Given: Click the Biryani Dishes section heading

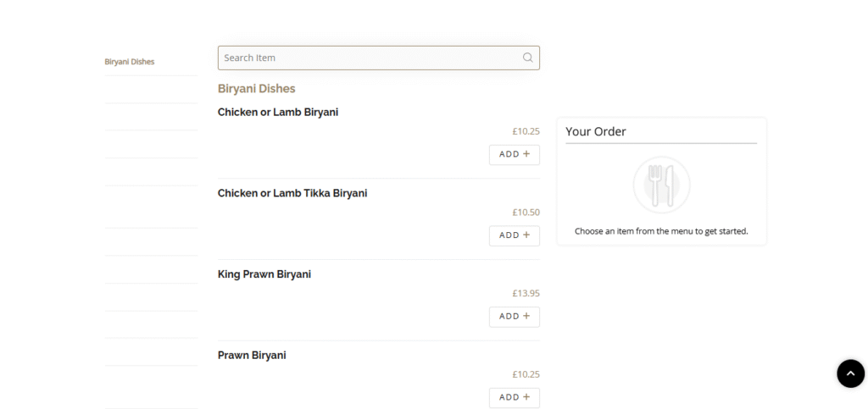Looking at the screenshot, I should pyautogui.click(x=256, y=88).
